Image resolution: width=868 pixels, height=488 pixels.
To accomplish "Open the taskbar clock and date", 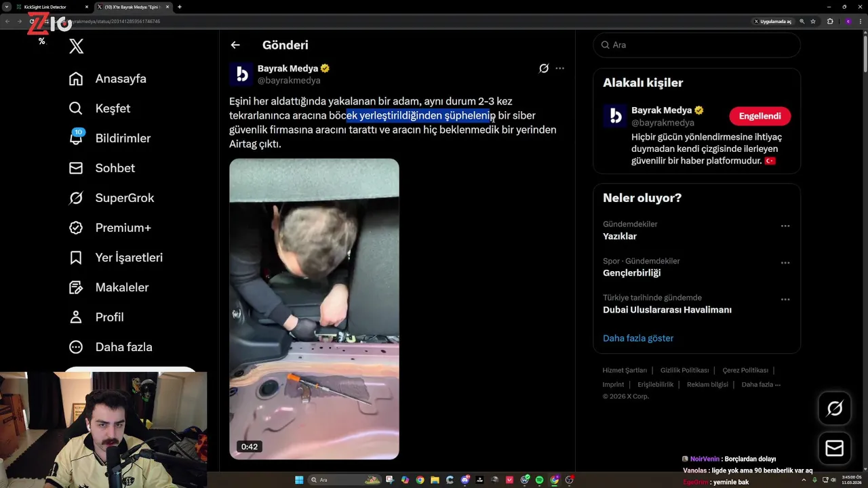I will [x=852, y=480].
